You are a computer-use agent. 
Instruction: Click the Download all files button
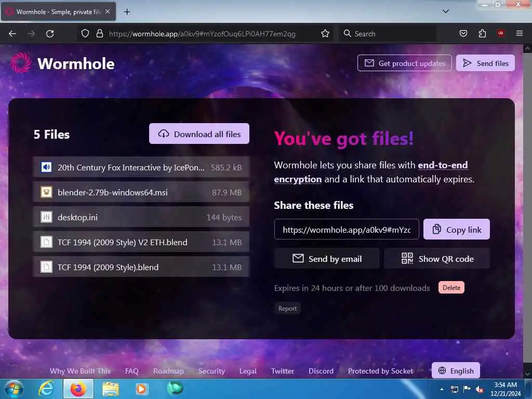[x=199, y=134]
